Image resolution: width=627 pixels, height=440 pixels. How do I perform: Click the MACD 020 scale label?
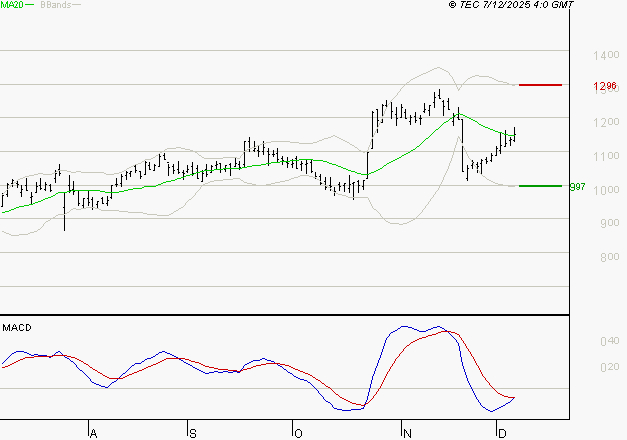610,367
